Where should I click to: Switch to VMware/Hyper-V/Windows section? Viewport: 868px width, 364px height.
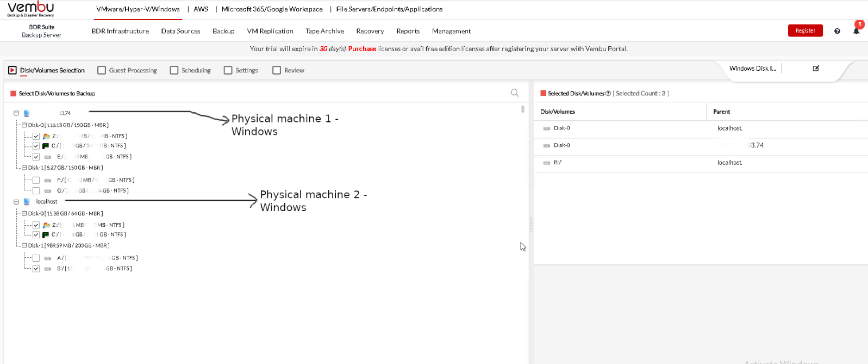click(138, 9)
